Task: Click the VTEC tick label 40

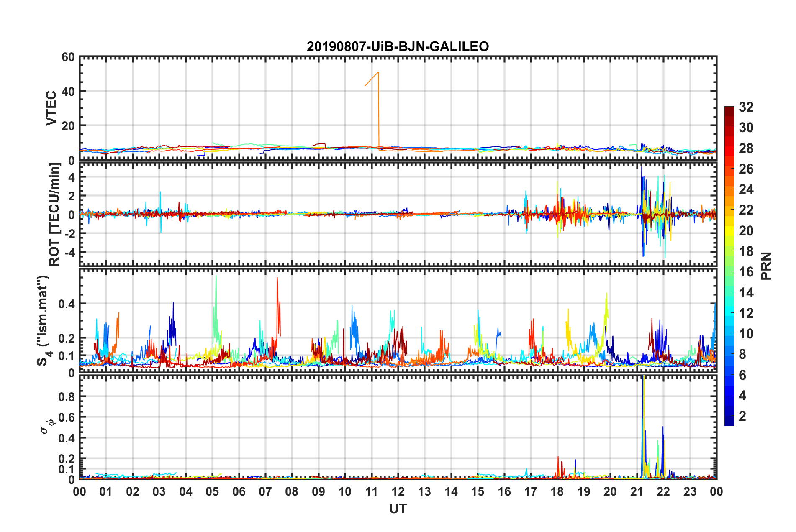Action: (x=68, y=92)
